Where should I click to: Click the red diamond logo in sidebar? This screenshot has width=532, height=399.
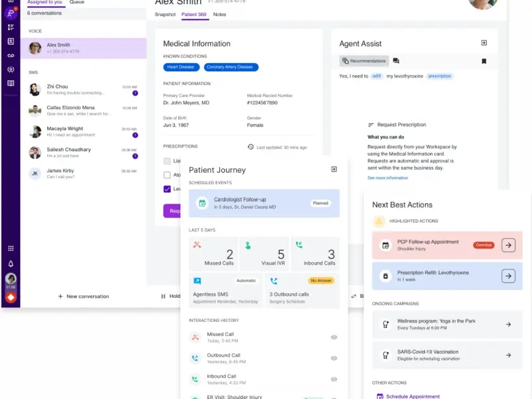(x=11, y=297)
